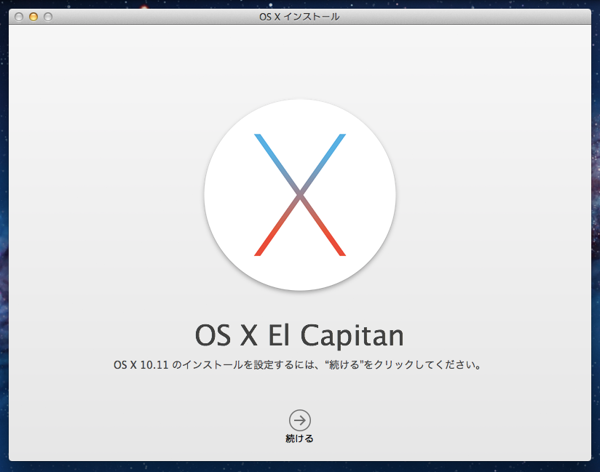The width and height of the screenshot is (600, 472).
Task: Click the OS X 10.11 instruction text
Action: tap(297, 365)
